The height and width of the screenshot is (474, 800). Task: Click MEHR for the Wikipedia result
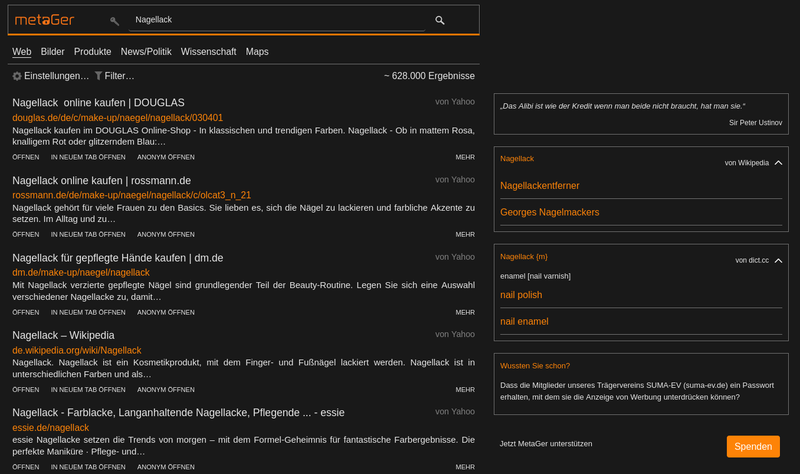point(465,390)
